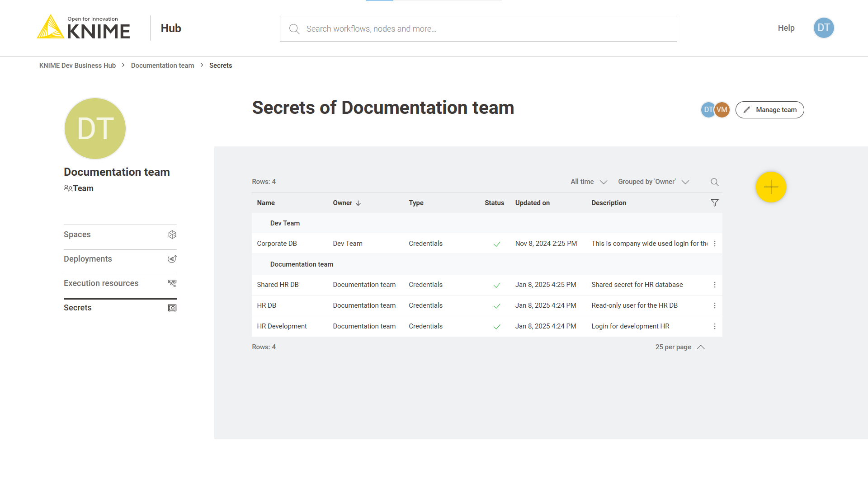Toggle sort on the Owner column header
This screenshot has width=868, height=488.
pos(346,203)
